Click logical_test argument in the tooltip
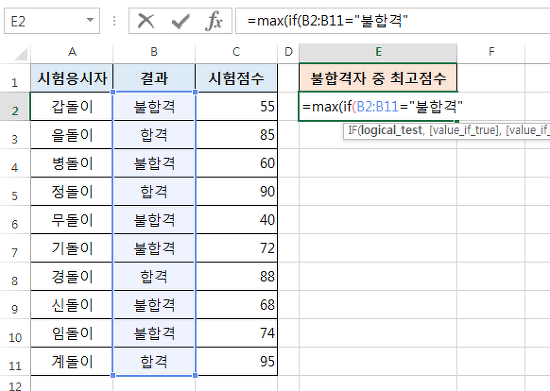This screenshot has height=391, width=550. (391, 130)
